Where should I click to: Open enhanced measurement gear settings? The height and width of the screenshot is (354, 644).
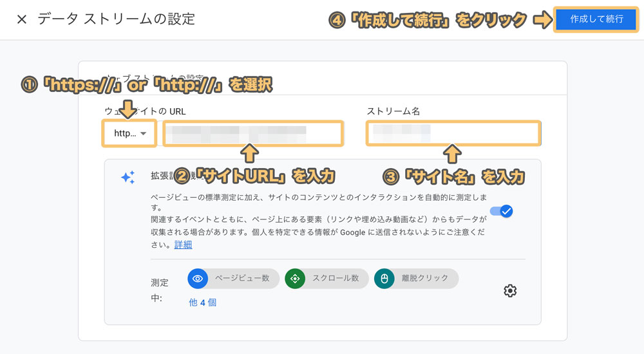[x=510, y=291]
